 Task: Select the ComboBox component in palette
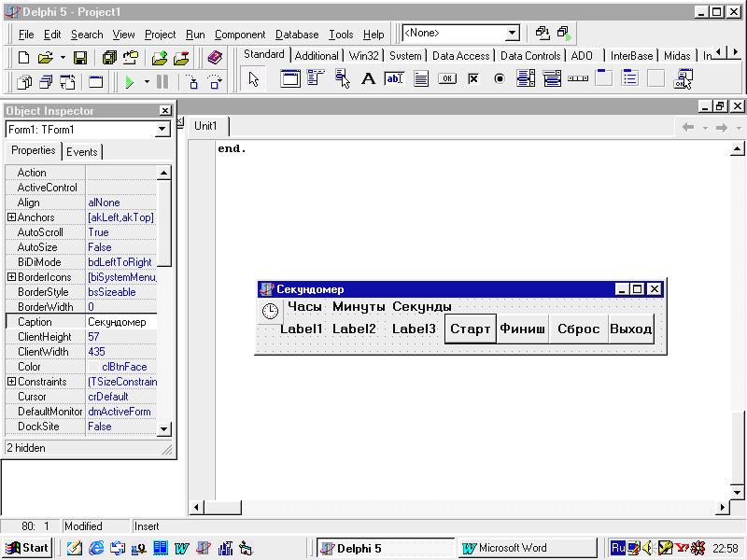pyautogui.click(x=552, y=78)
